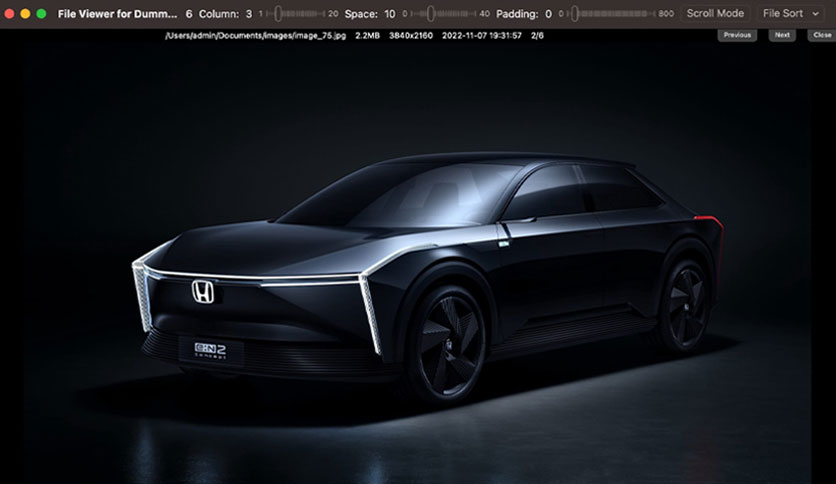Click the image file path text
836x484 pixels.
[255, 36]
